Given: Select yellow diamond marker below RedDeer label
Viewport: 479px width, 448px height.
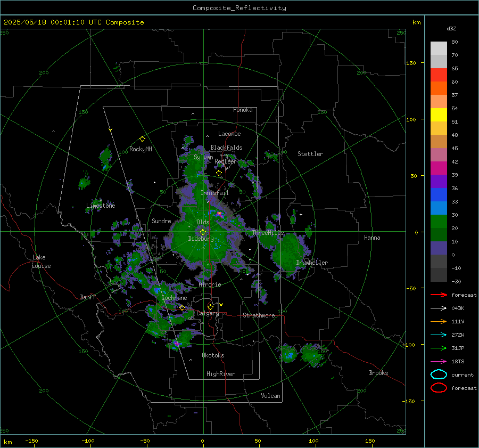Looking at the screenshot, I should [x=219, y=173].
